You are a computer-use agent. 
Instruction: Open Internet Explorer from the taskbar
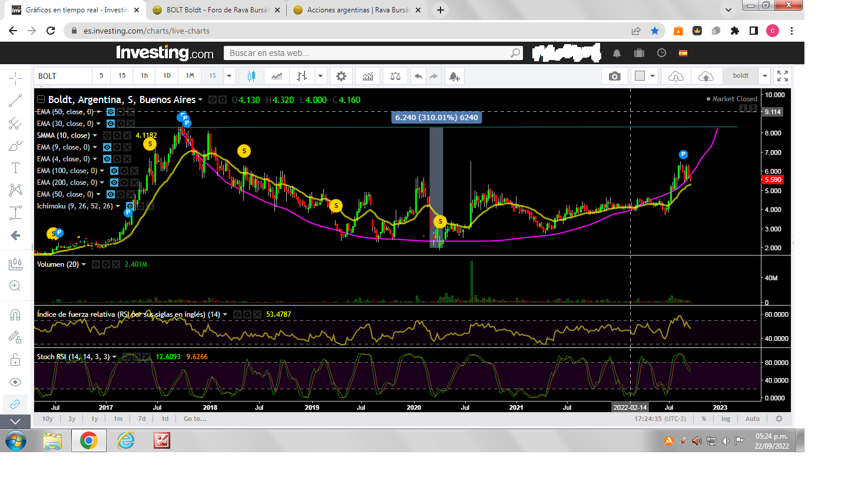(125, 440)
